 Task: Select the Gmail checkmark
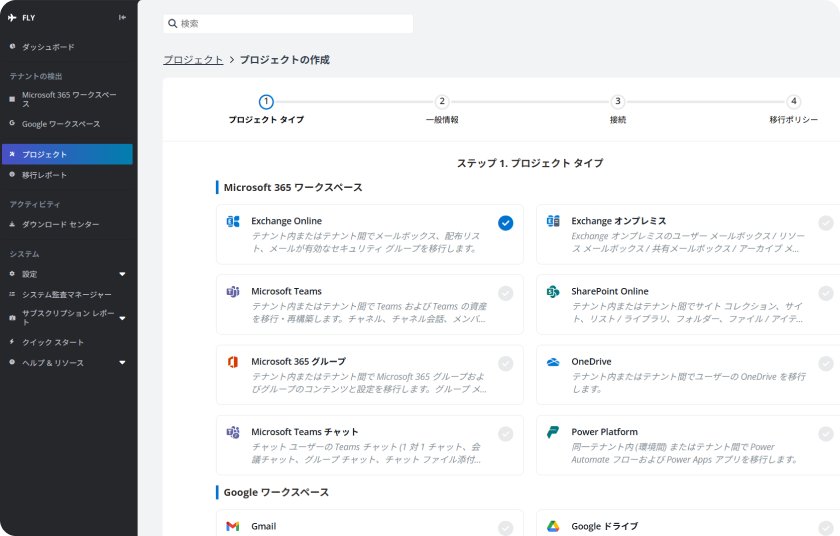coord(505,528)
